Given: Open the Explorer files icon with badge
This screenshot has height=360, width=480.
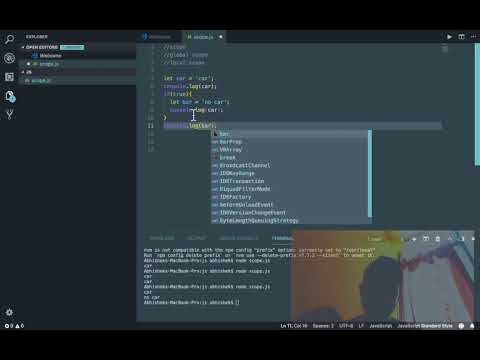Looking at the screenshot, I should click(10, 96).
